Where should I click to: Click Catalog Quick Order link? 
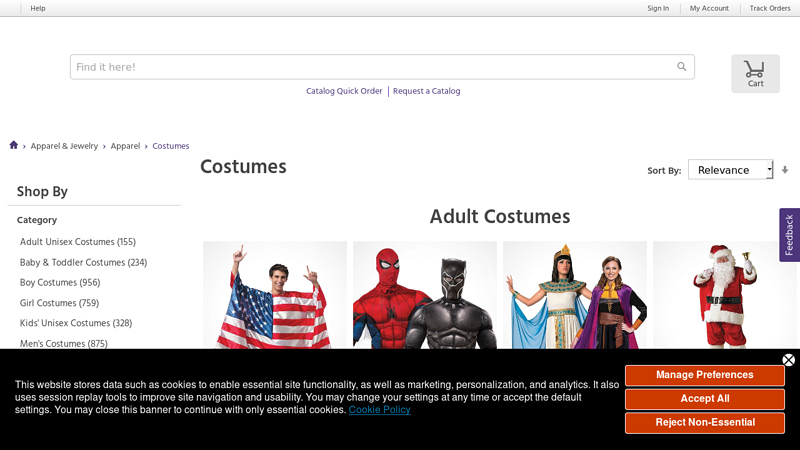[344, 91]
